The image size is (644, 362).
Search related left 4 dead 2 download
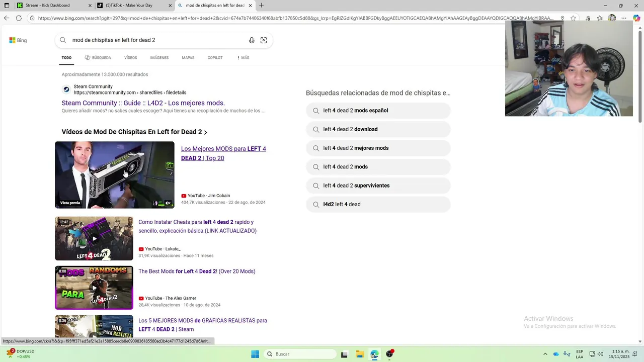(378, 129)
